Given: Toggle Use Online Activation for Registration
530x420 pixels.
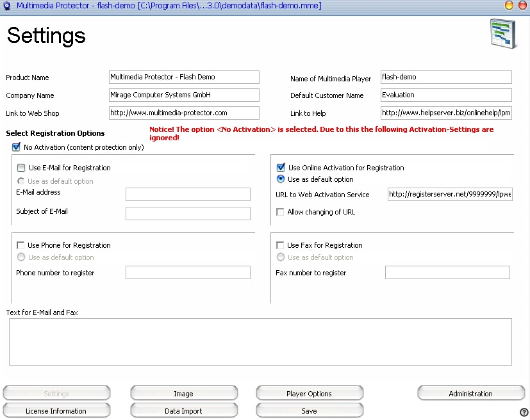Looking at the screenshot, I should tap(281, 168).
